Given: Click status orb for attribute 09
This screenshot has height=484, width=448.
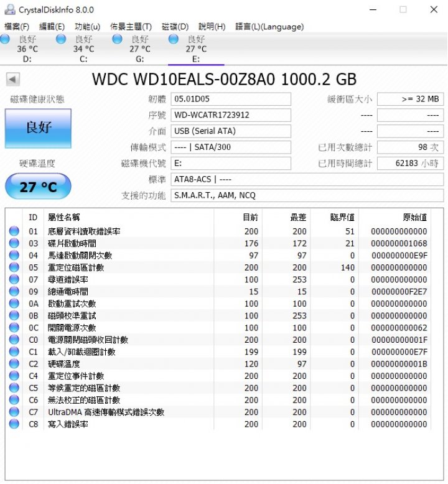Looking at the screenshot, I should (x=14, y=291).
